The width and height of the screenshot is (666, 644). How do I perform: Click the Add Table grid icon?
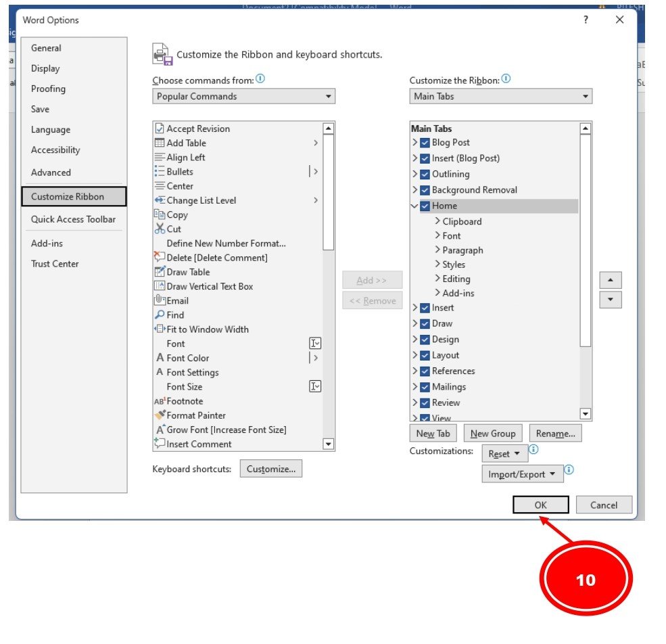coord(160,143)
